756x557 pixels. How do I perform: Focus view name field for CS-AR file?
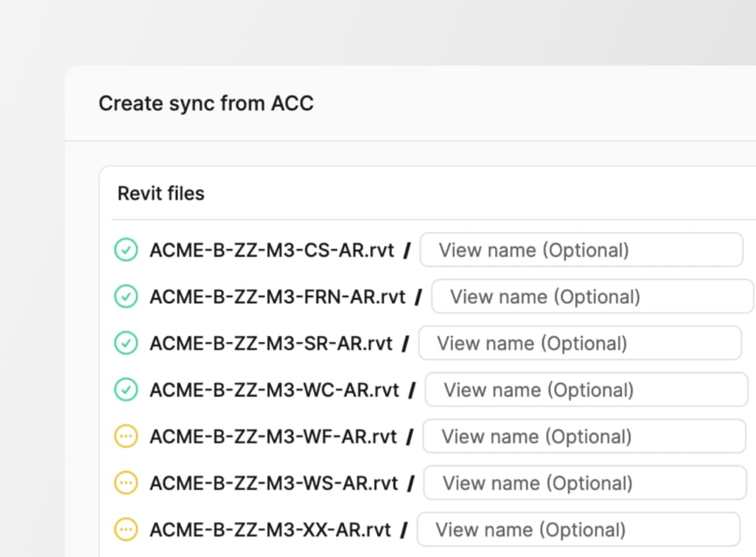pyautogui.click(x=581, y=251)
